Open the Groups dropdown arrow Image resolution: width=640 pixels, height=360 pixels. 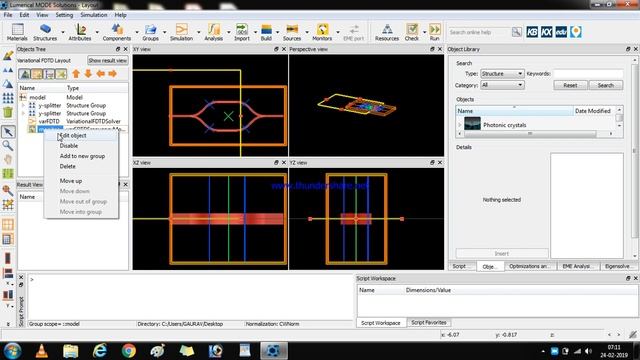[164, 32]
